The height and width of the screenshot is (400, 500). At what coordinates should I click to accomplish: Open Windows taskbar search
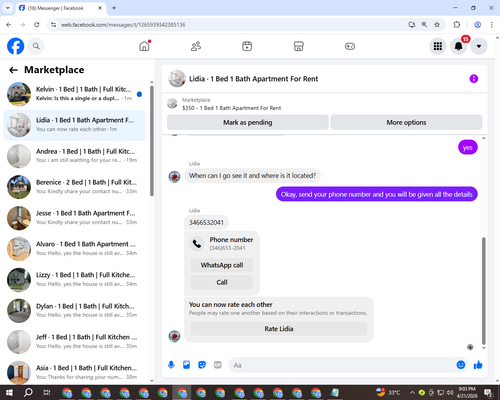click(28, 392)
